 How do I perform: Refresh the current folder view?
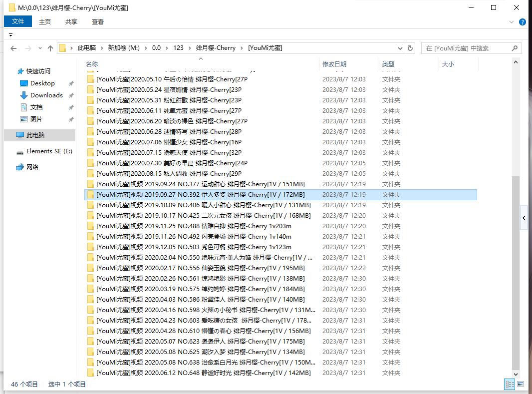[410, 48]
